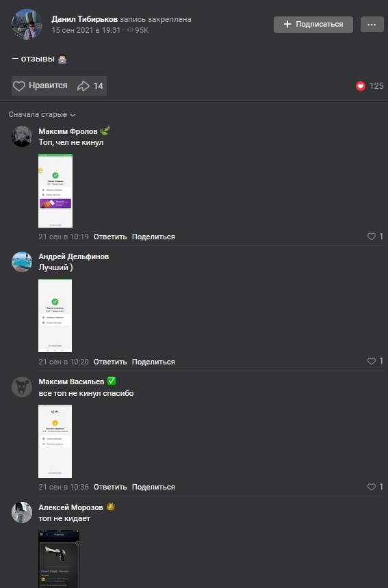Like Максим Васильев's comment heart
Image resolution: width=388 pixels, height=588 pixels.
[372, 486]
